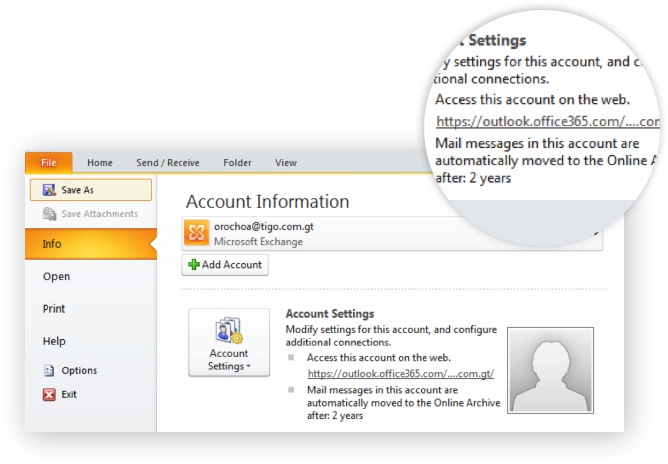The image size is (668, 464).
Task: Go to the Folder ribbon tab
Action: click(237, 163)
